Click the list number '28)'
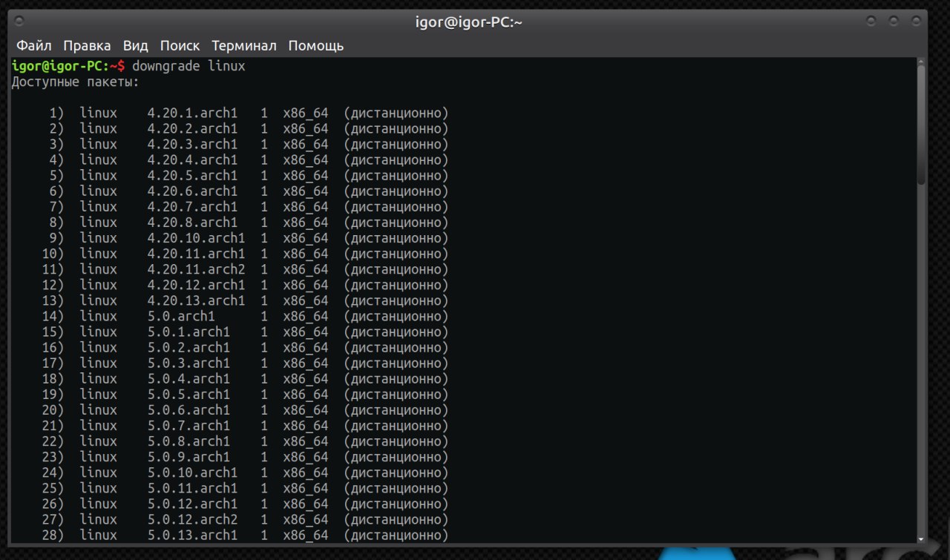 pos(53,534)
